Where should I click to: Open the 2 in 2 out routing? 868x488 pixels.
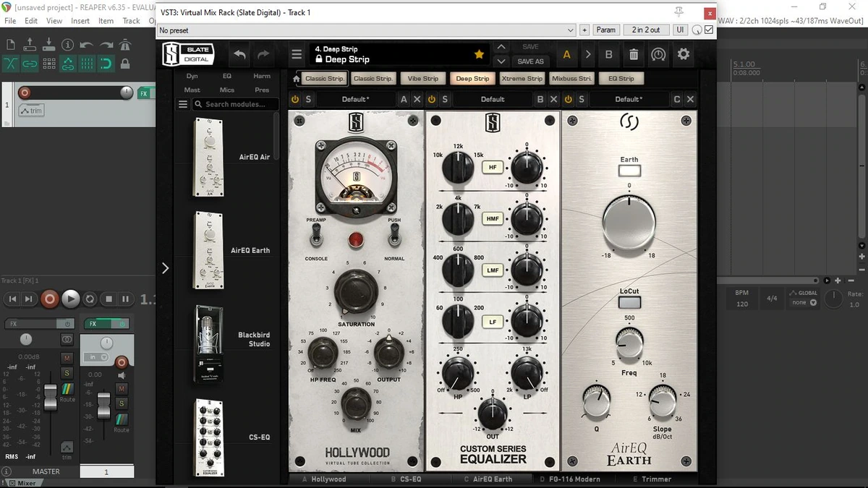(x=646, y=30)
